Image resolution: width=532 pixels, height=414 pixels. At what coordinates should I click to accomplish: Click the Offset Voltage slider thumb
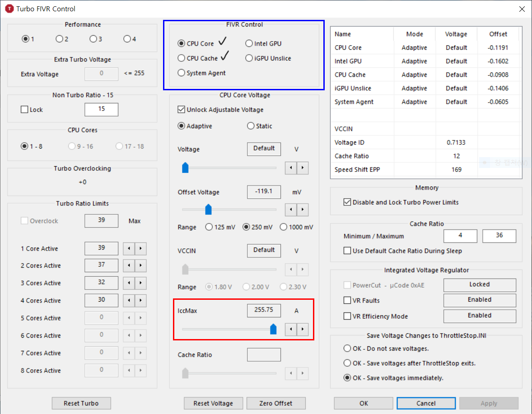click(x=208, y=209)
